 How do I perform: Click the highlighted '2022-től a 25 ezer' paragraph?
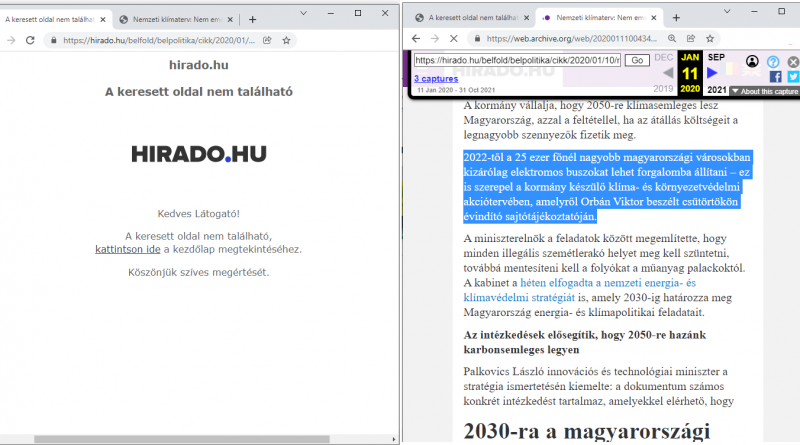(x=607, y=187)
